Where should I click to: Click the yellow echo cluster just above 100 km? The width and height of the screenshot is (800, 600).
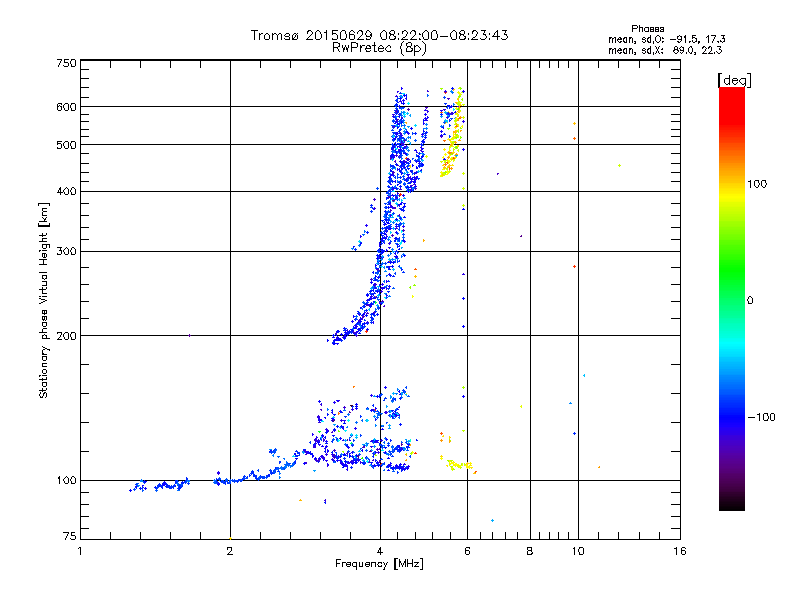tap(459, 465)
